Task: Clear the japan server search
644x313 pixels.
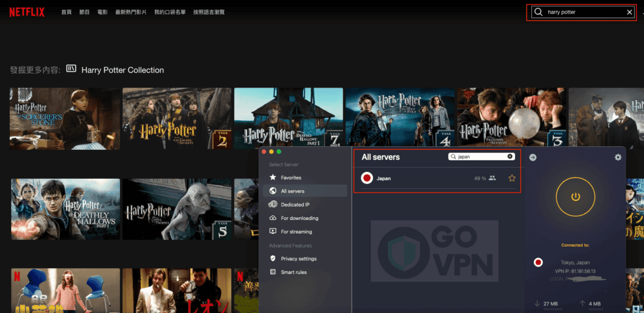Action: point(510,157)
